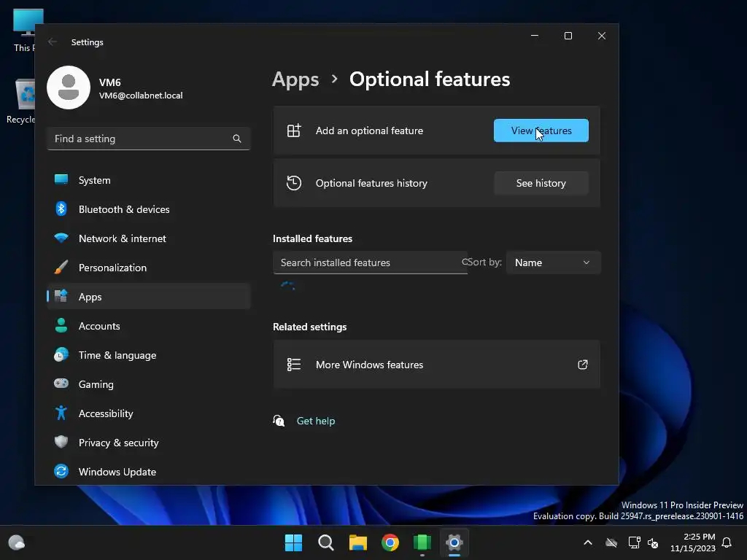Image resolution: width=747 pixels, height=560 pixels.
Task: Click the Privacy & security shield icon
Action: (61, 443)
